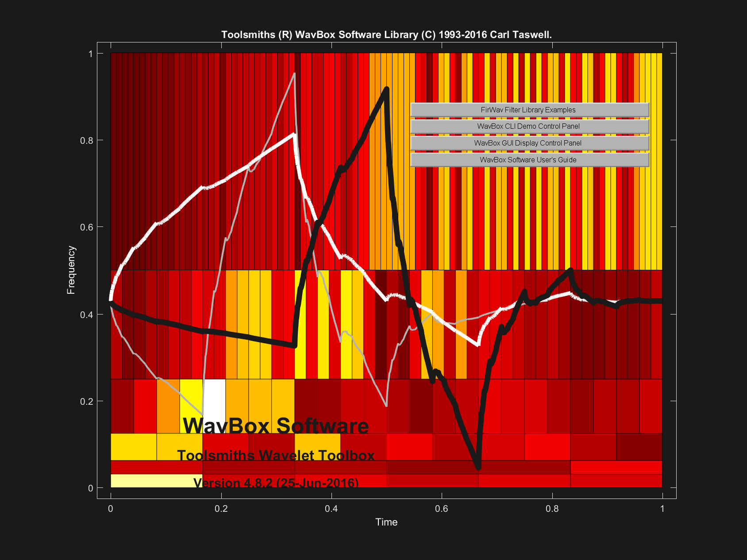Viewport: 747px width, 560px height.
Task: Click the 'WavBox Software' heading text
Action: click(276, 426)
